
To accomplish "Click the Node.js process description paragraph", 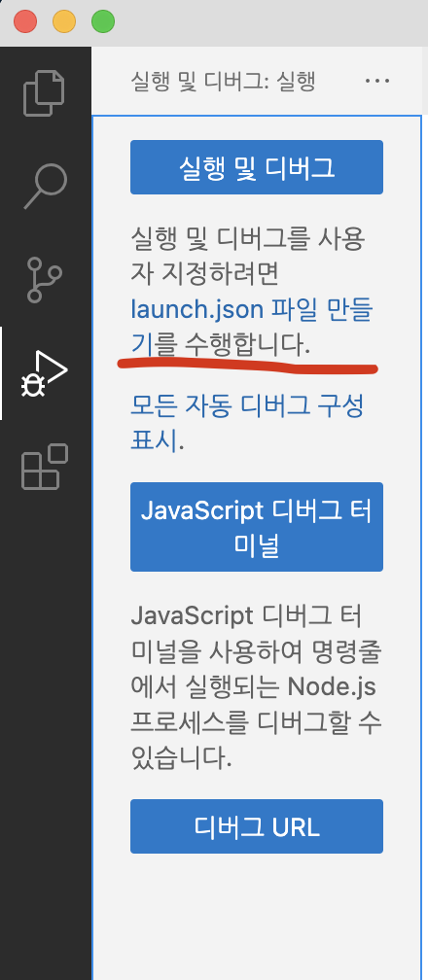I will (x=257, y=687).
